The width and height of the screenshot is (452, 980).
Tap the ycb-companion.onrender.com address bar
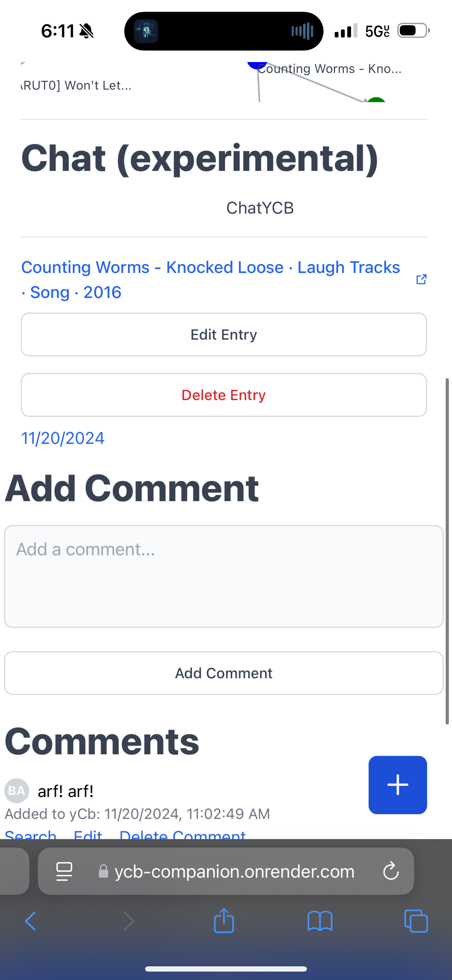tap(226, 871)
